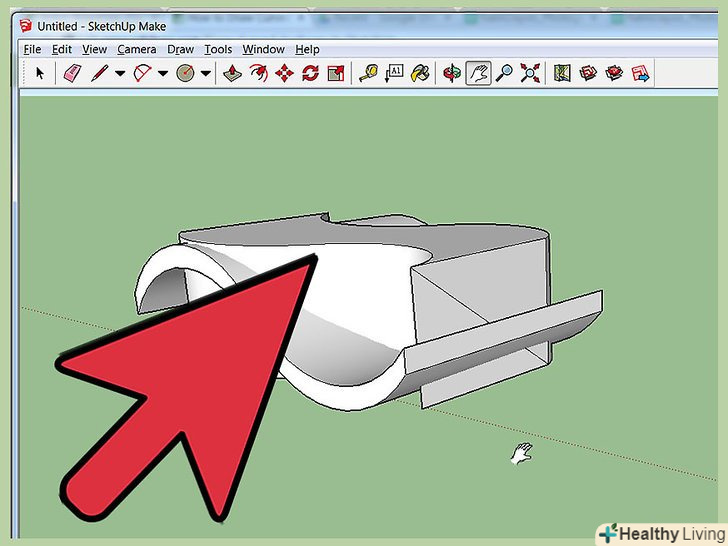Click the Zoom magnifier tool
The height and width of the screenshot is (546, 728).
[x=505, y=73]
